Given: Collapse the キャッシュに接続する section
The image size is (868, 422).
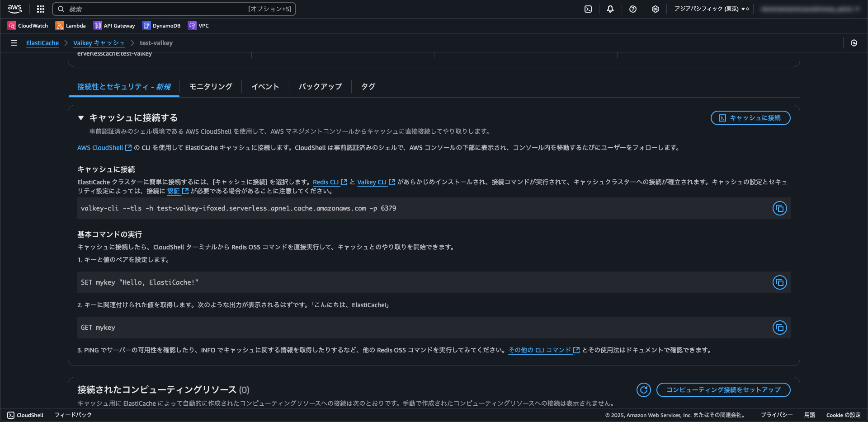Looking at the screenshot, I should coord(81,118).
